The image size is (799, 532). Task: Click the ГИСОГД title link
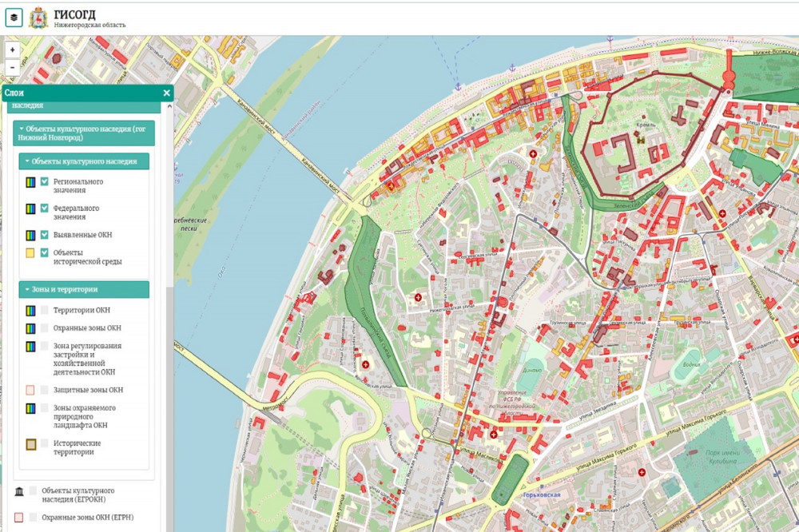pos(74,14)
